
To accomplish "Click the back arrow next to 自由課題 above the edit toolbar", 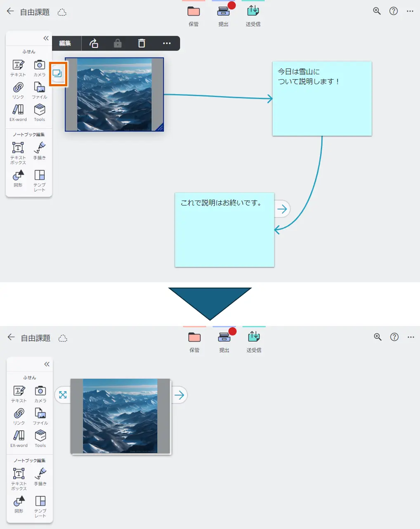I will (x=10, y=12).
